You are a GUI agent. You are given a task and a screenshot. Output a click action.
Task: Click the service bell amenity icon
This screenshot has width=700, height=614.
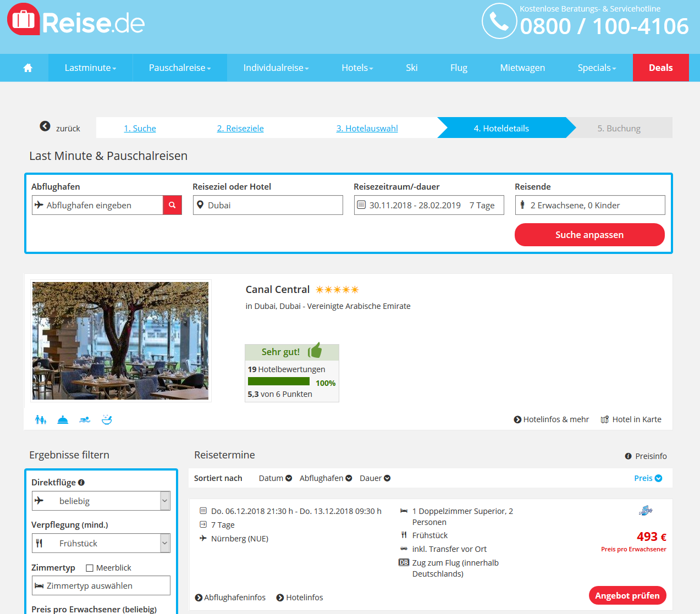pos(63,420)
